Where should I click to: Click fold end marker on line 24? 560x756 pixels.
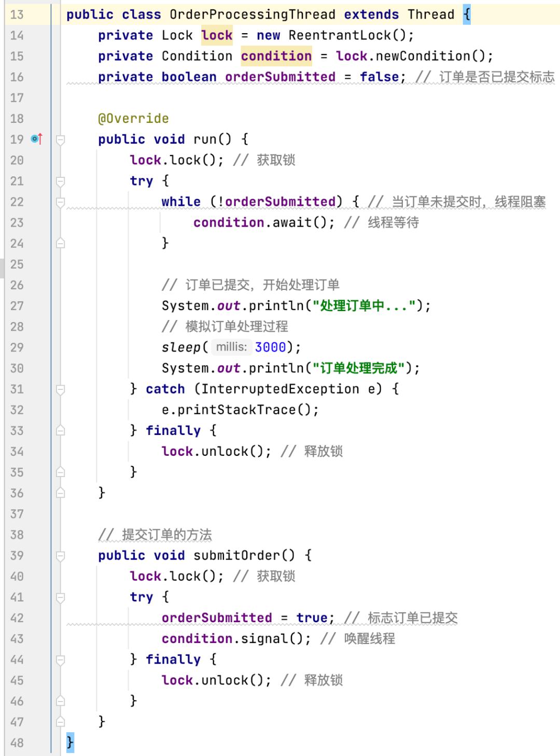click(x=61, y=243)
